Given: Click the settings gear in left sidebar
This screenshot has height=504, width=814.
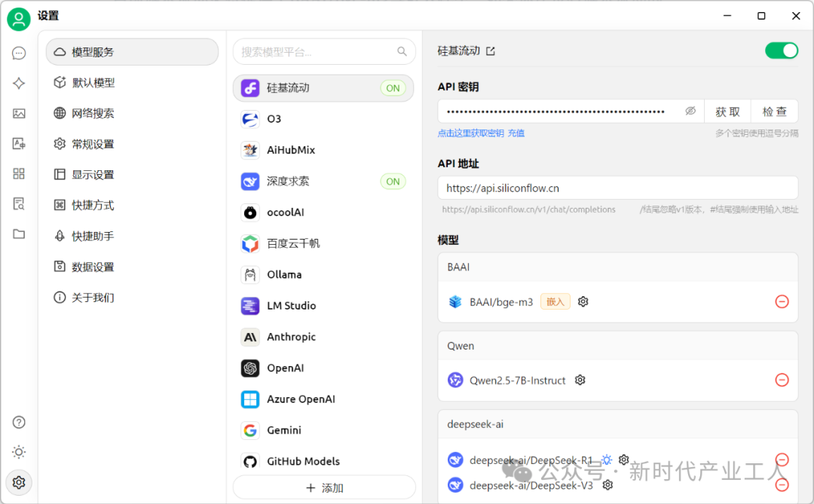Looking at the screenshot, I should pos(19,482).
